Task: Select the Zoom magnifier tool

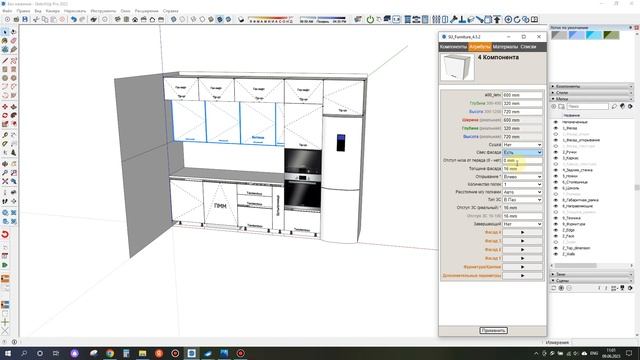Action: pos(5,173)
